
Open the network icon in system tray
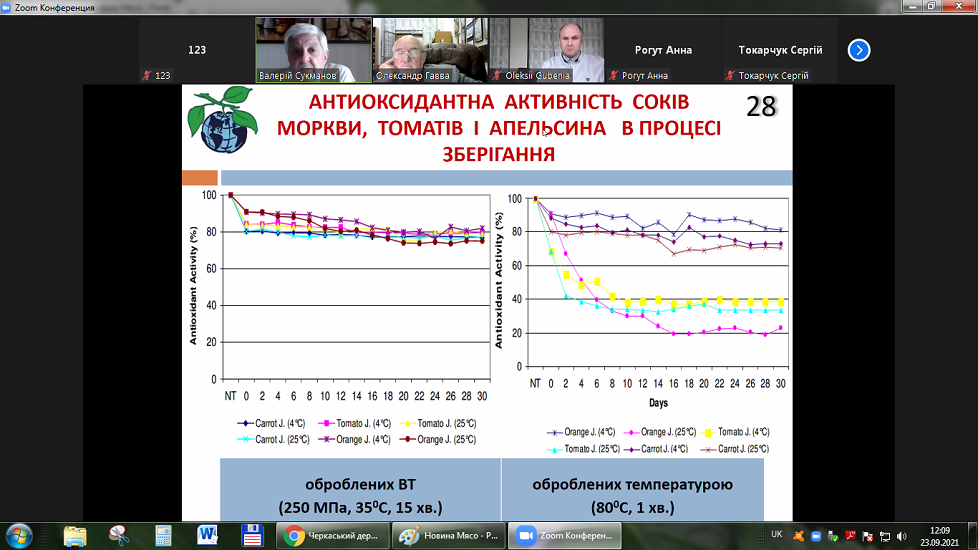884,536
